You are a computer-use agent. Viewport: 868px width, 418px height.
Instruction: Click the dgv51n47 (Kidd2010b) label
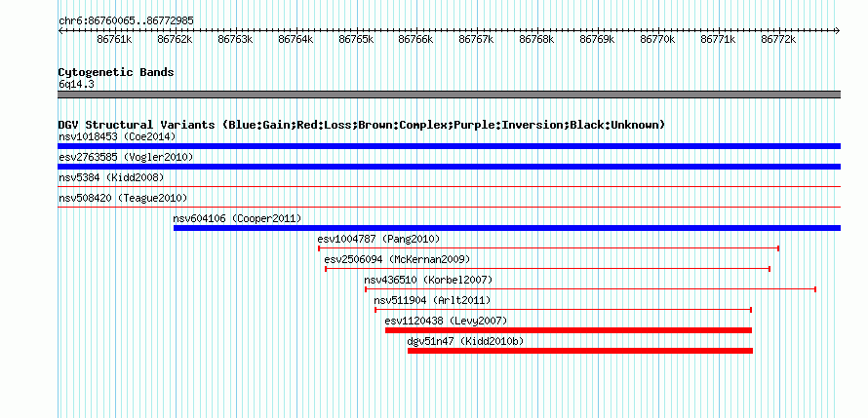coord(465,341)
